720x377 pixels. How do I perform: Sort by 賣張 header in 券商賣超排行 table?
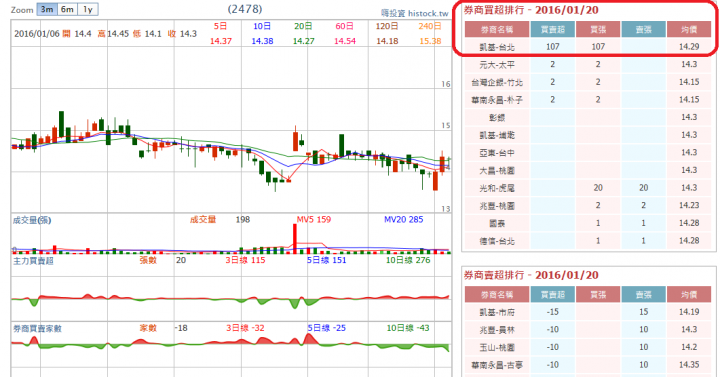tap(643, 294)
